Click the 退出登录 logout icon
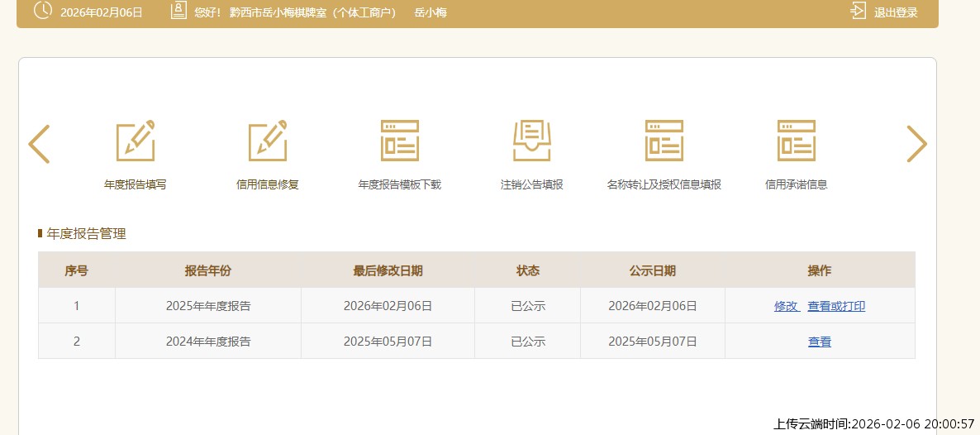Image resolution: width=980 pixels, height=435 pixels. pos(858,12)
